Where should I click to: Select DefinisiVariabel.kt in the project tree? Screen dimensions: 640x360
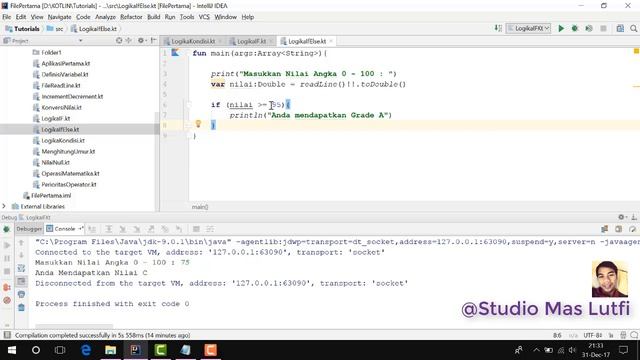pyautogui.click(x=60, y=74)
